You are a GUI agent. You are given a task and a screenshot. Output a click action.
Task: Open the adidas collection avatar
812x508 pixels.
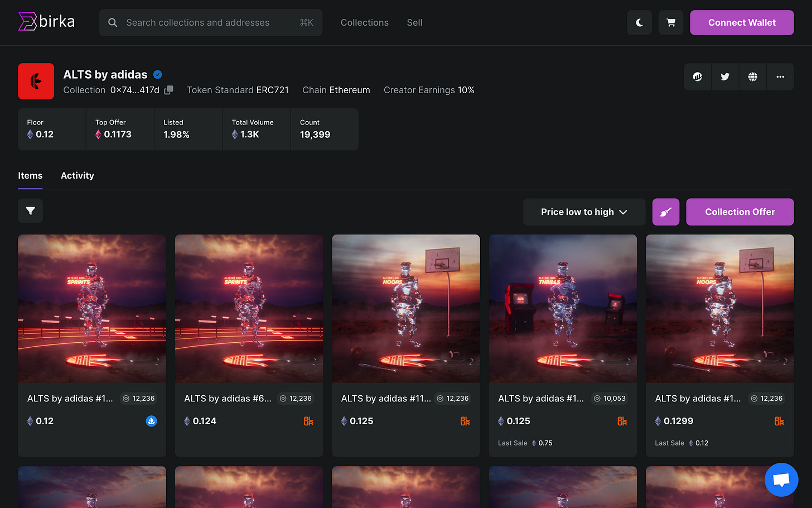click(x=36, y=82)
